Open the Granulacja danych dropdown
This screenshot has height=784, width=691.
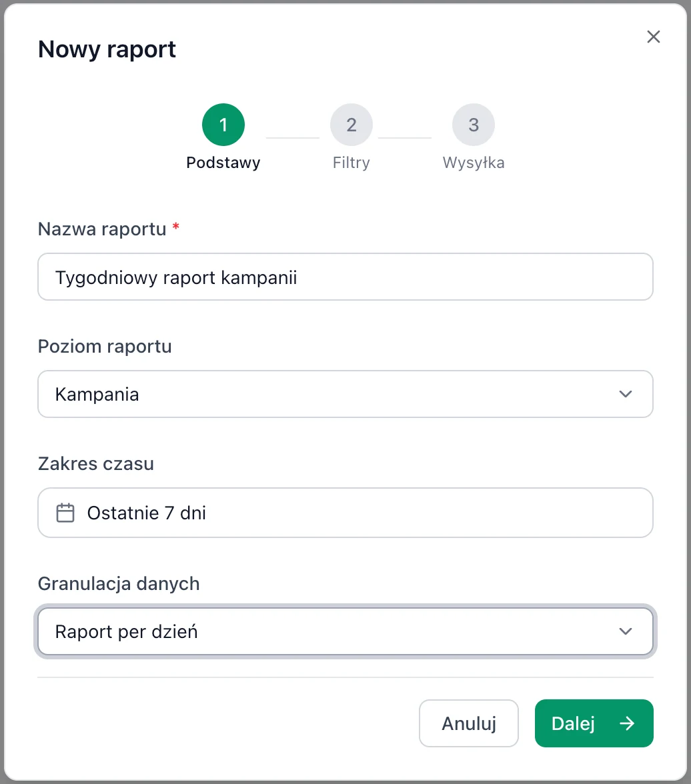pos(345,631)
